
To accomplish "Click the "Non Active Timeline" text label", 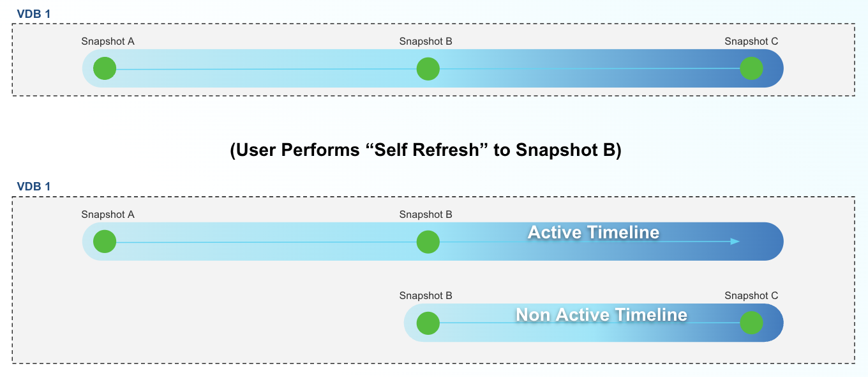I will [x=601, y=314].
